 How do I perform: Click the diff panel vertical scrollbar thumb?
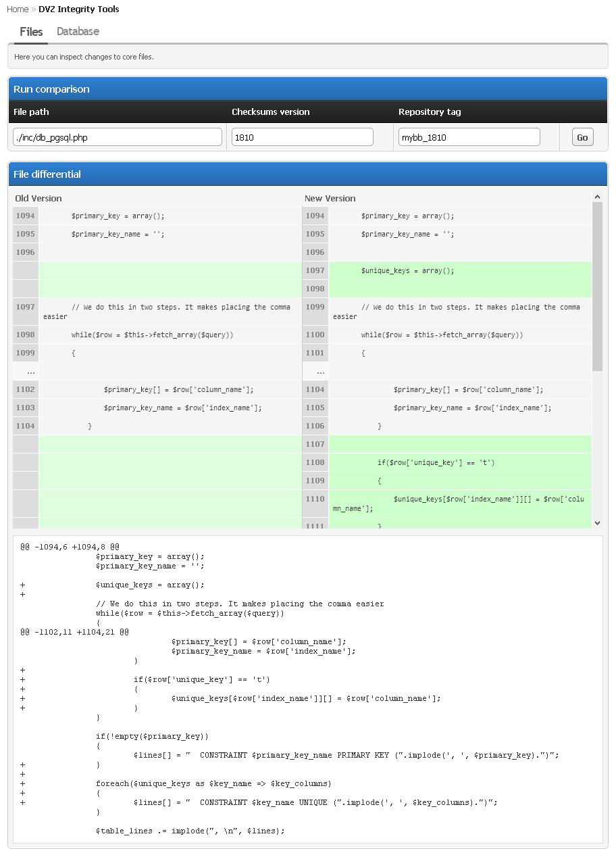[597, 284]
